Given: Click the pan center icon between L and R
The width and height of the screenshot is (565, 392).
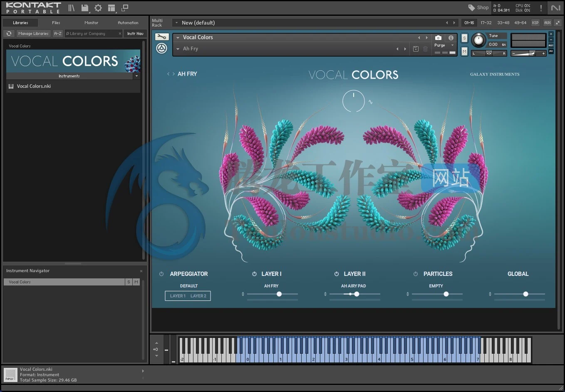Looking at the screenshot, I should coord(489,53).
